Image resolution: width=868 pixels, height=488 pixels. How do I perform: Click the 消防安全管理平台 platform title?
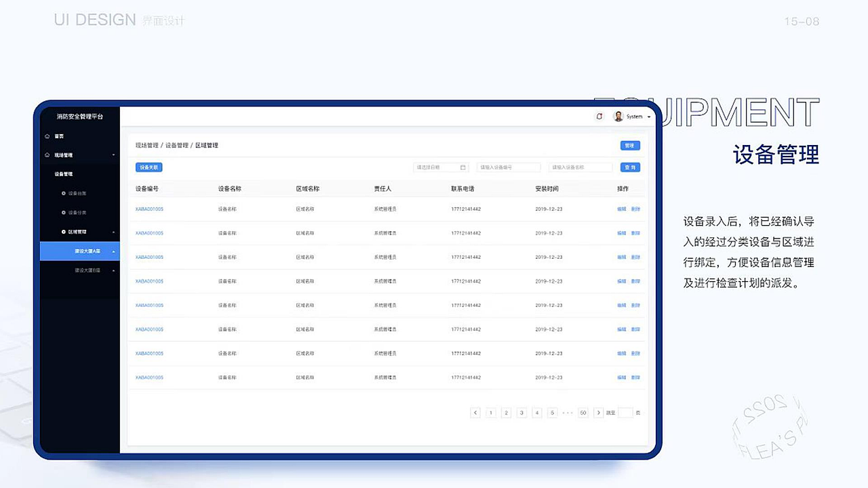click(x=80, y=117)
